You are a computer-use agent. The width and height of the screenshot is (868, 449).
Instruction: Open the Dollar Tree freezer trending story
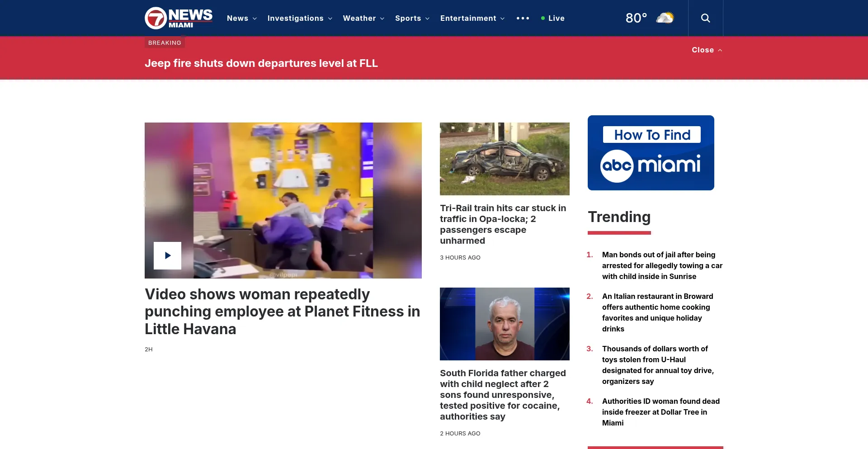point(660,412)
